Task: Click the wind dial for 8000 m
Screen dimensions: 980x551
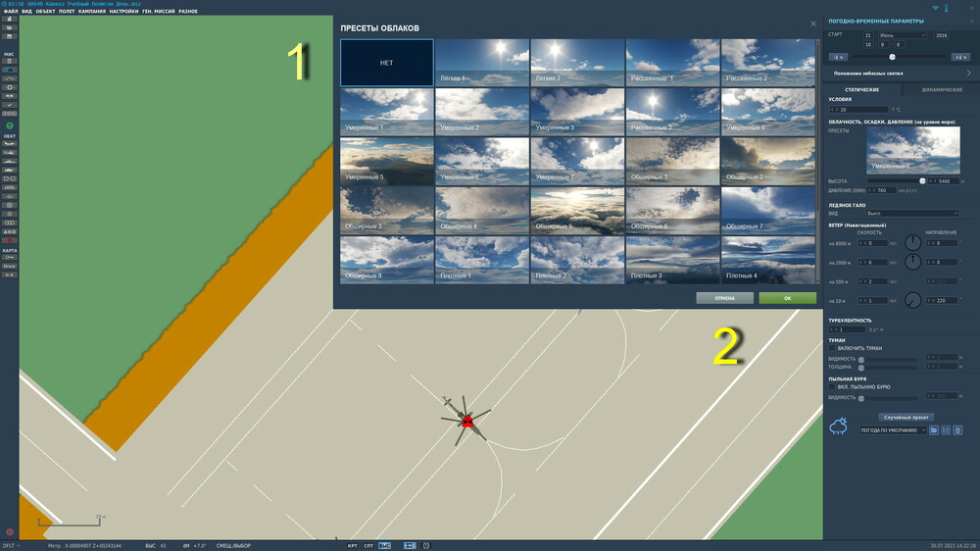Action: tap(912, 243)
